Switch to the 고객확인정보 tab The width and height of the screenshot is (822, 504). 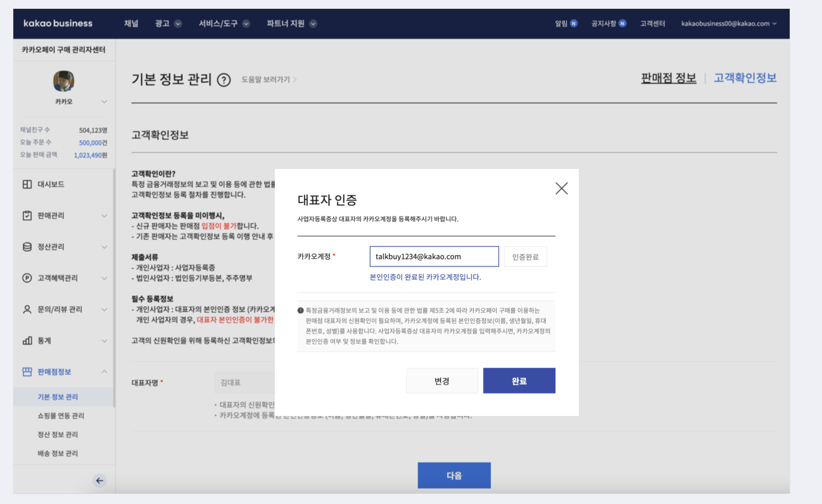click(745, 78)
